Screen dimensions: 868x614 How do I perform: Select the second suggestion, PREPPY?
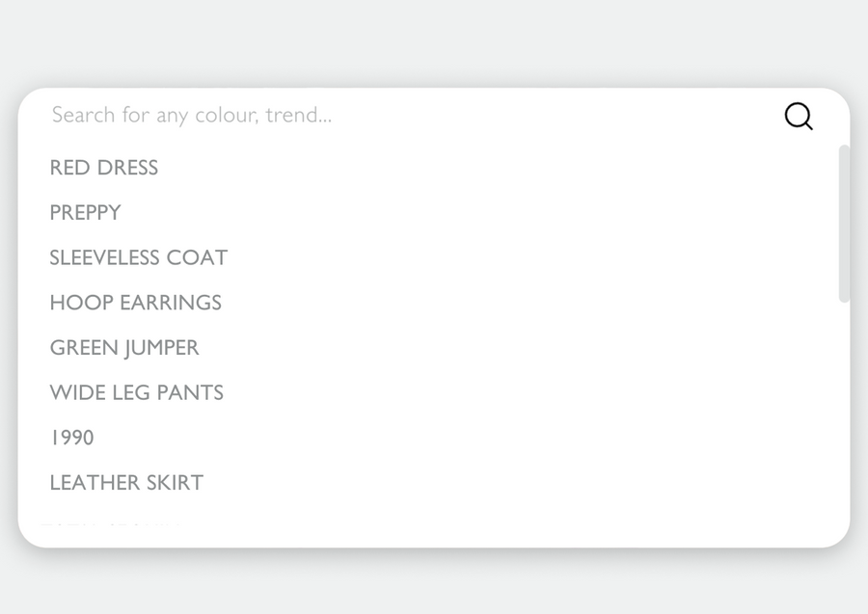point(85,213)
